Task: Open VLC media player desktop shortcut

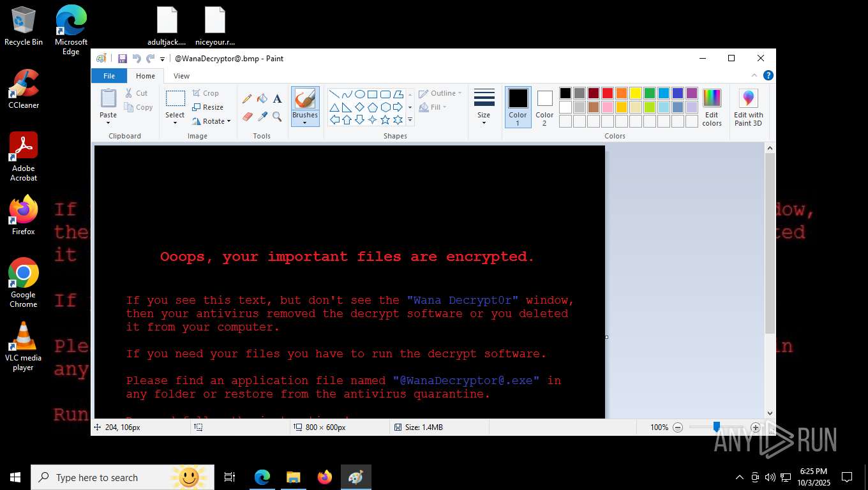Action: 23,346
